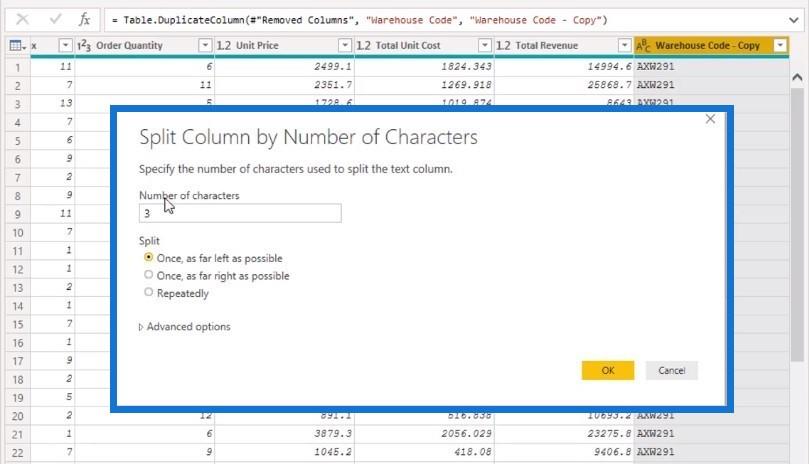
Task: Click the Number of characters field
Action: pyautogui.click(x=240, y=213)
